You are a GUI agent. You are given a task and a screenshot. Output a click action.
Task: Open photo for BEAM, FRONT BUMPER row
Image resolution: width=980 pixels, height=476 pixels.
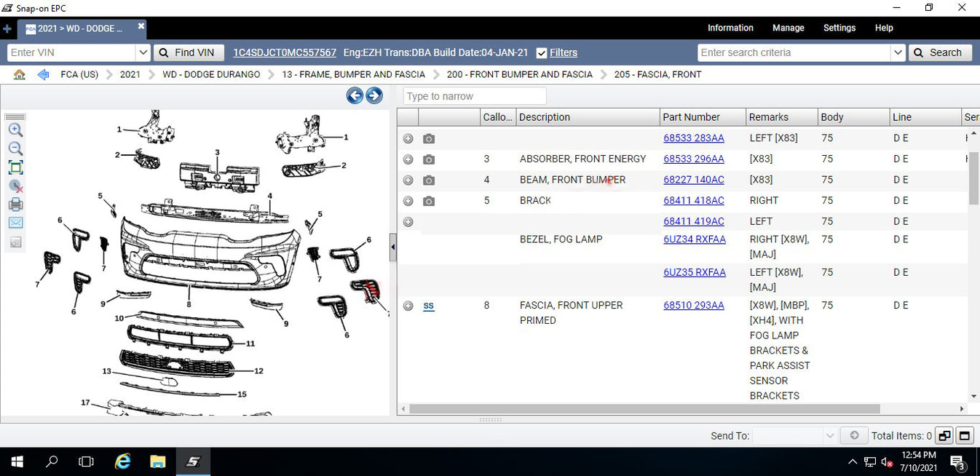pyautogui.click(x=429, y=180)
